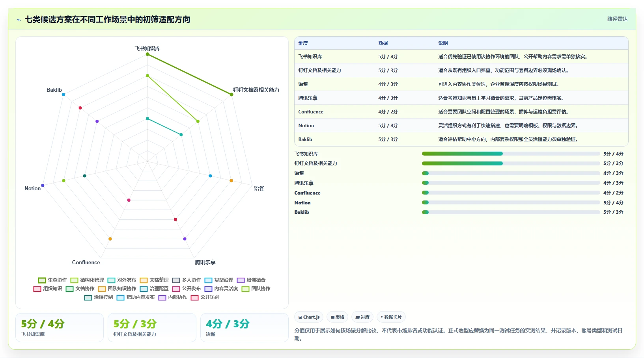Click the 钉钉文档及相关能力 summary card
The width and height of the screenshot is (644, 358).
[x=152, y=328]
